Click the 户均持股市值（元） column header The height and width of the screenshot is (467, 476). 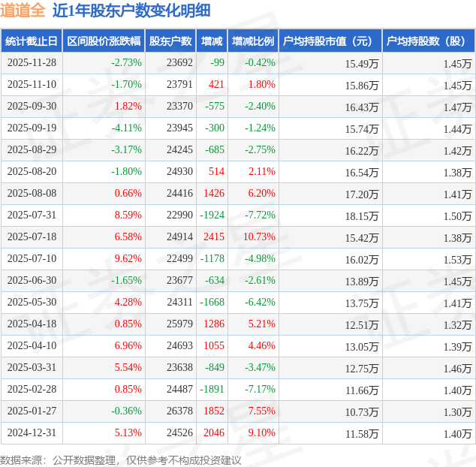pos(330,41)
